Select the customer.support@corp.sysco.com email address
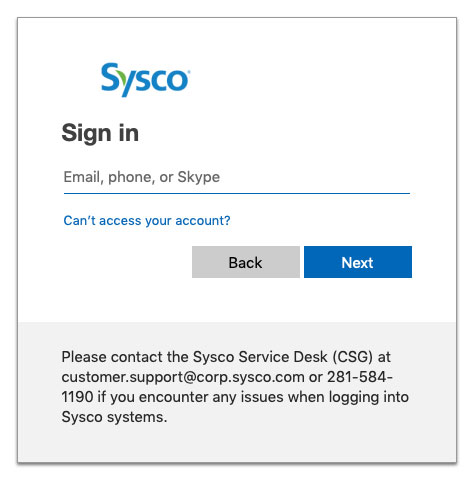475x483 pixels. coord(183,377)
